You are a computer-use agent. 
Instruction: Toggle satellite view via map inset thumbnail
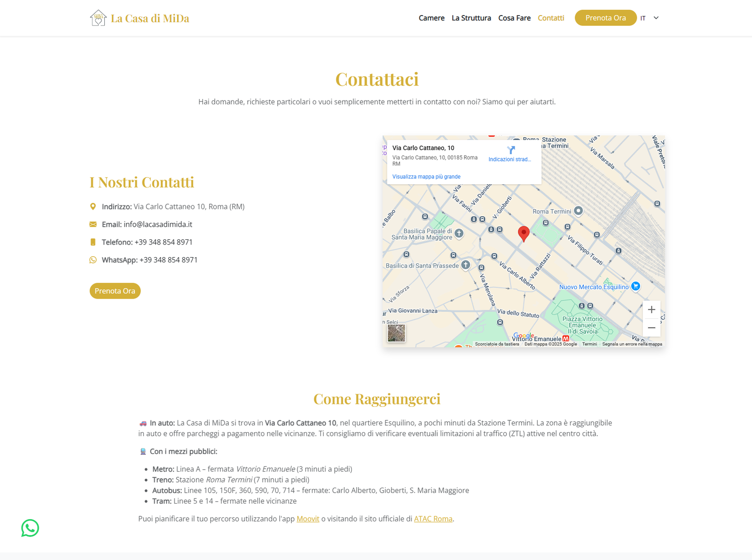click(396, 333)
